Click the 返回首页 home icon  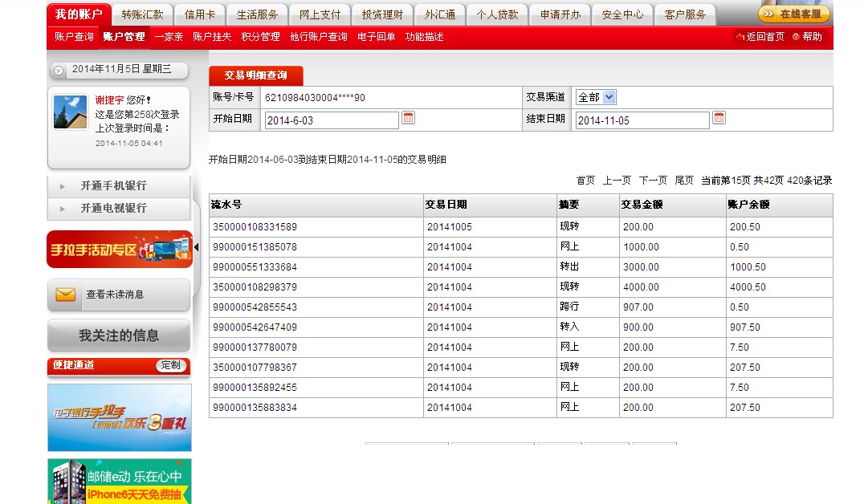point(740,37)
